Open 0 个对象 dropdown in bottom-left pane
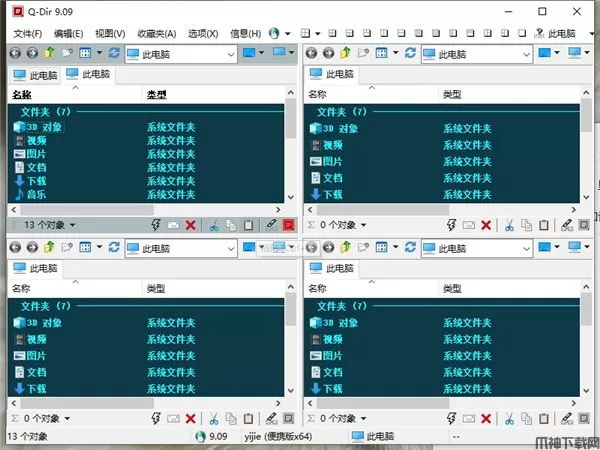This screenshot has height=450, width=600. (67, 419)
